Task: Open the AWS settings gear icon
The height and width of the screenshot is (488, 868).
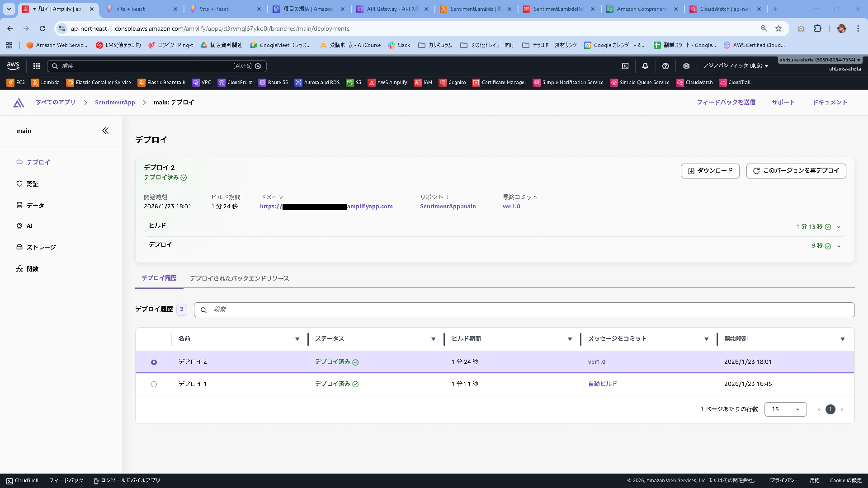Action: pos(686,66)
